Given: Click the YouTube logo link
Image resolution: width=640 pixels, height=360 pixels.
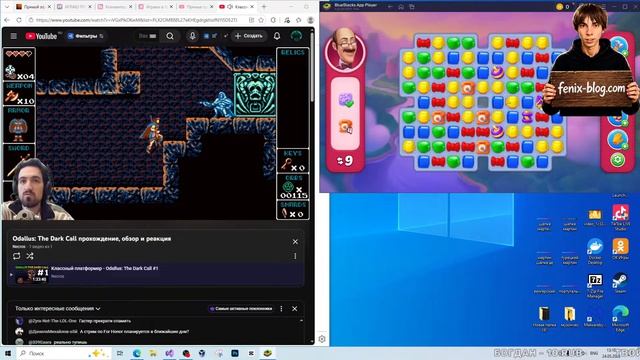Looking at the screenshot, I should coord(41,36).
